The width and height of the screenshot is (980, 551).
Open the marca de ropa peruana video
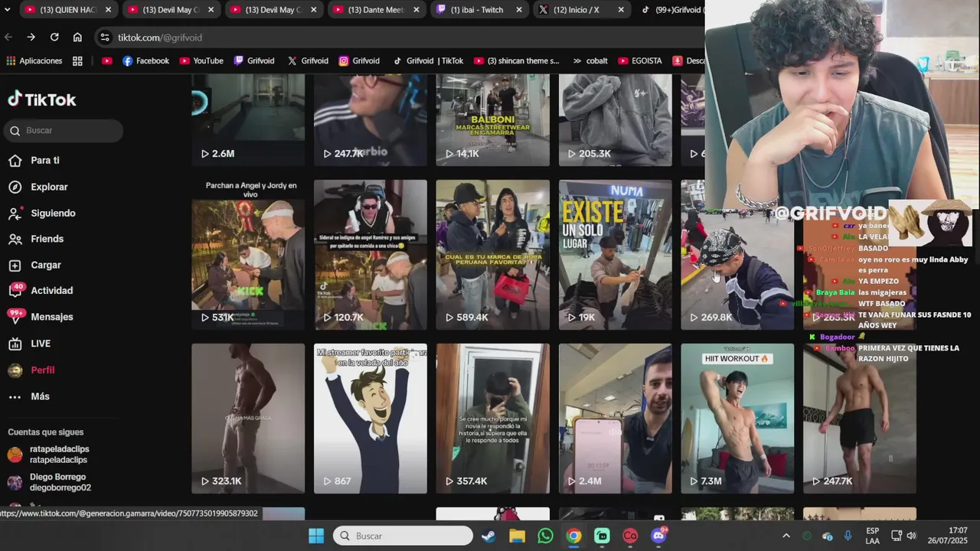click(493, 255)
